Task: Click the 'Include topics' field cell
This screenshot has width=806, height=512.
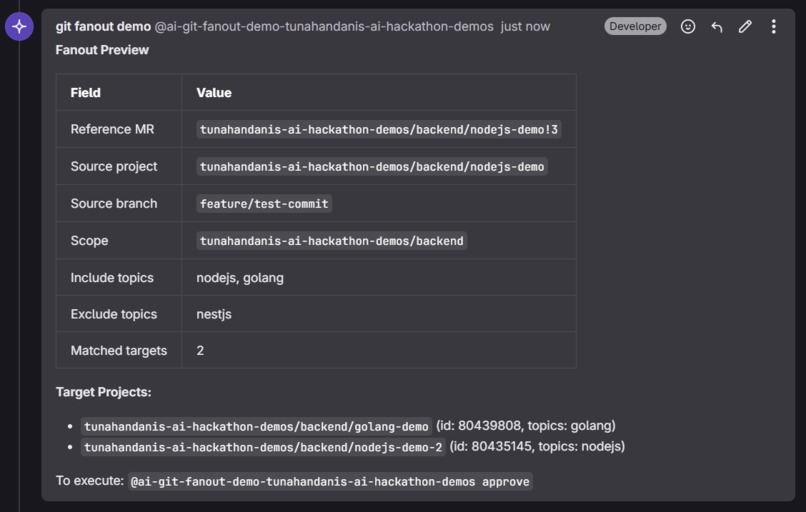Action: pyautogui.click(x=119, y=277)
